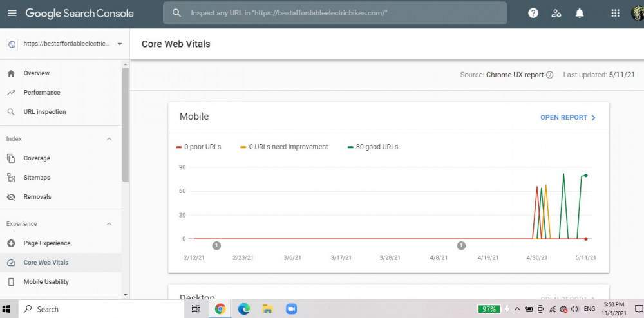Open Microsoft Edge from the taskbar
This screenshot has width=644, height=318.
[244, 309]
